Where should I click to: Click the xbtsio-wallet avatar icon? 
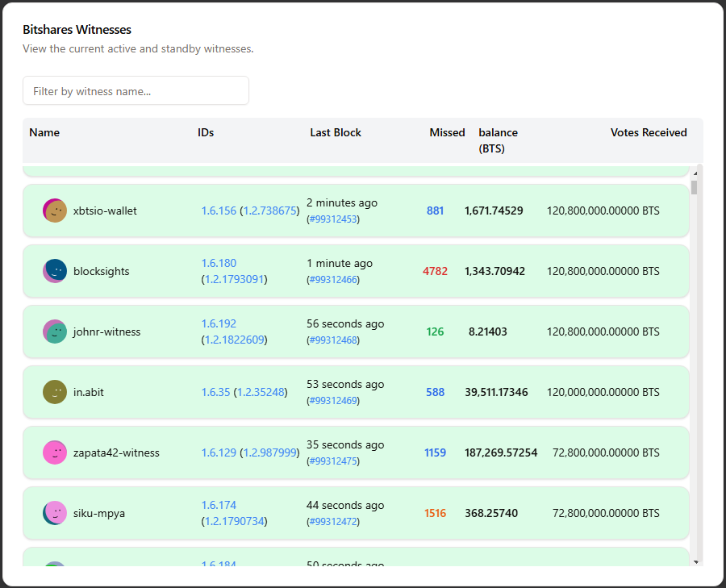(x=55, y=211)
